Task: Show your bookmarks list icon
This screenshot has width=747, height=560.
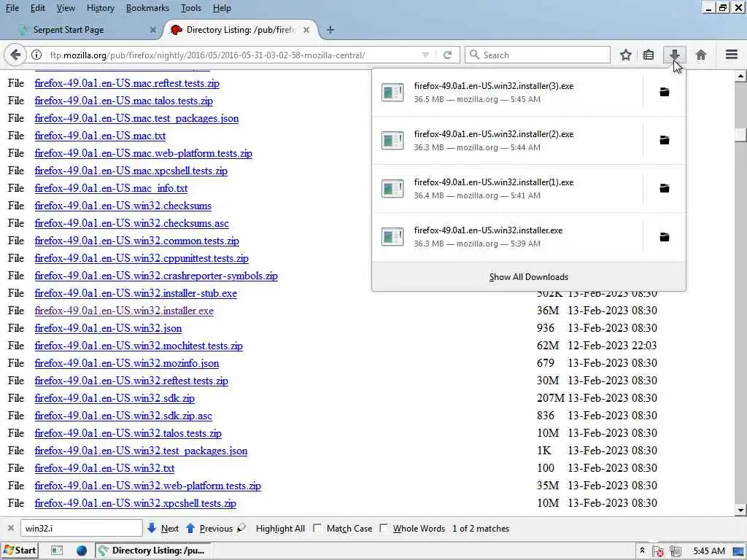Action: [649, 55]
